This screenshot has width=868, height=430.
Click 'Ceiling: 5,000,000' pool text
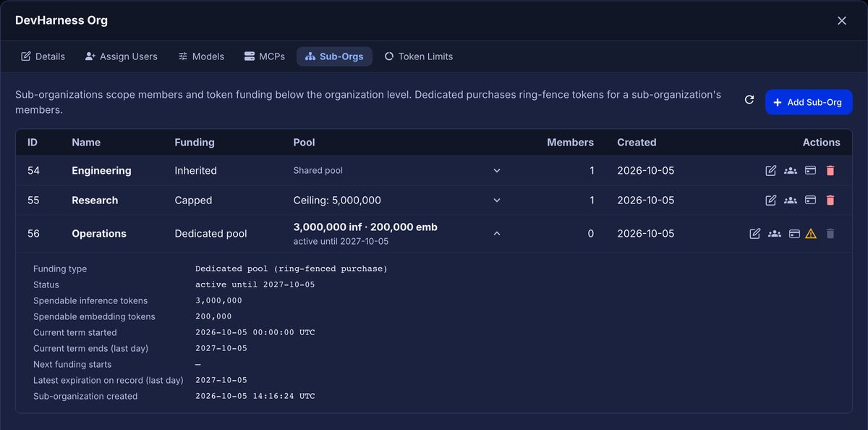coord(337,201)
